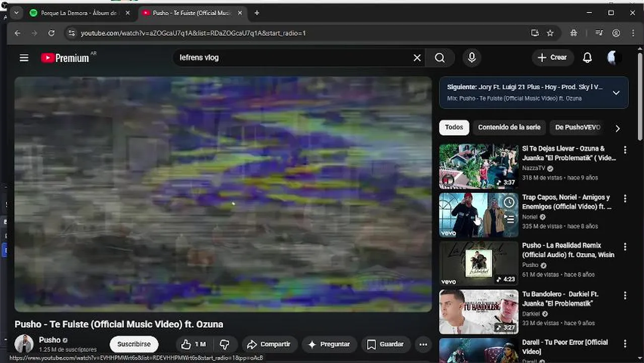644x363 pixels.
Task: Show more filter chips arrow
Action: click(x=618, y=128)
